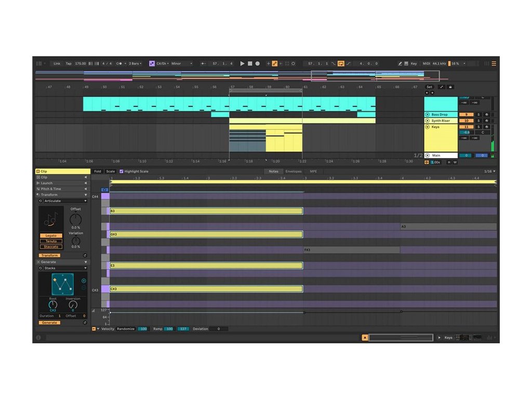Select the Staccato articulation option
Image resolution: width=532 pixels, height=399 pixels.
pos(51,247)
